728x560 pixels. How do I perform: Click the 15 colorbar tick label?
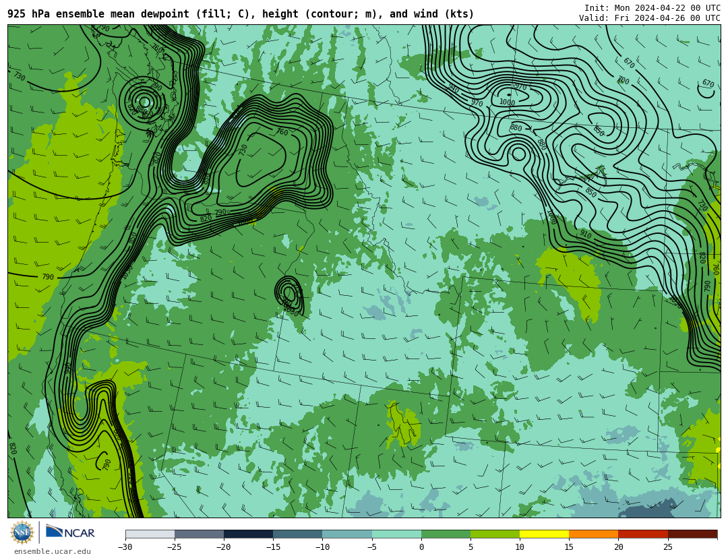[569, 547]
